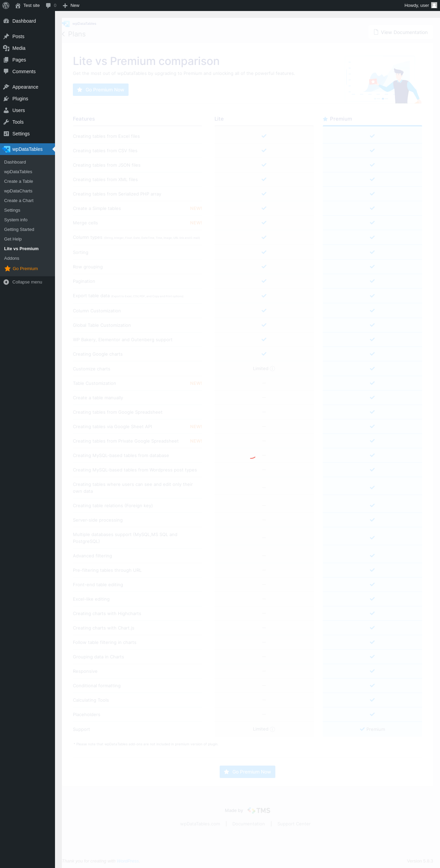Click the WordPress footer link
The image size is (440, 868).
coord(128,861)
